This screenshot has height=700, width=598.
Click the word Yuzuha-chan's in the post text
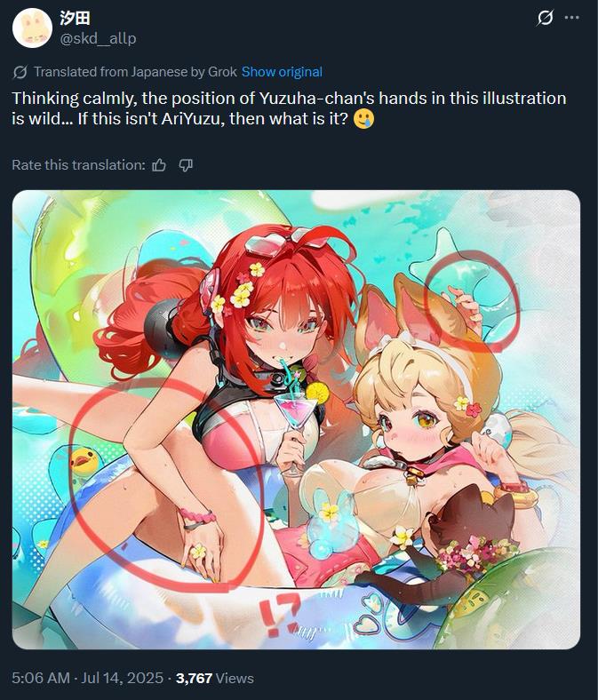[x=317, y=99]
